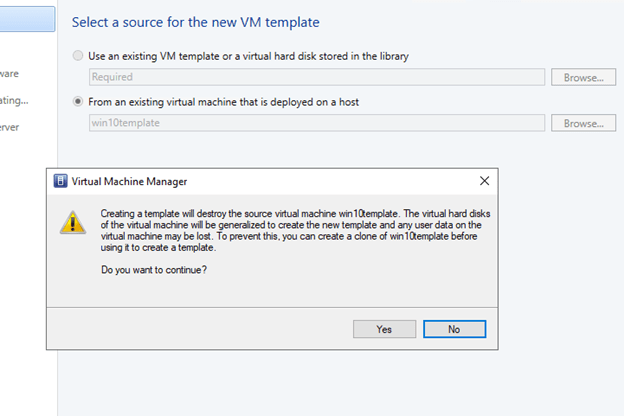The height and width of the screenshot is (416, 624).
Task: Click the Virtual Machine Manager title bar icon
Action: [60, 182]
